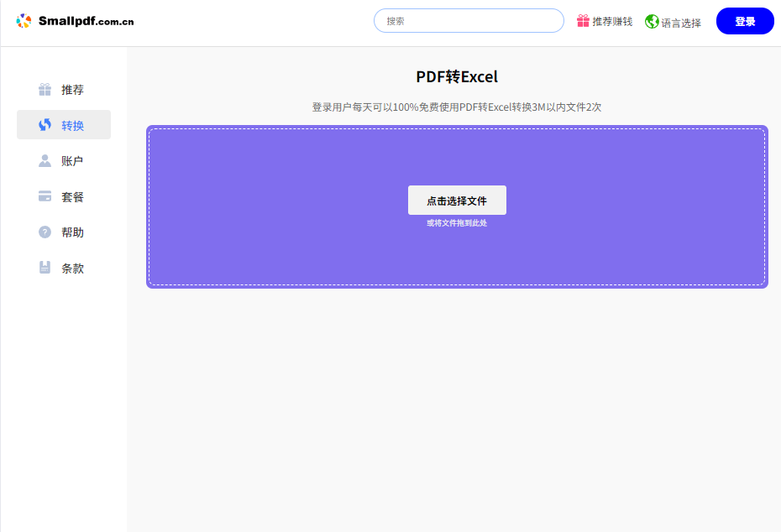Image resolution: width=781 pixels, height=532 pixels.
Task: Click the 账户 person icon in sidebar
Action: (x=45, y=161)
